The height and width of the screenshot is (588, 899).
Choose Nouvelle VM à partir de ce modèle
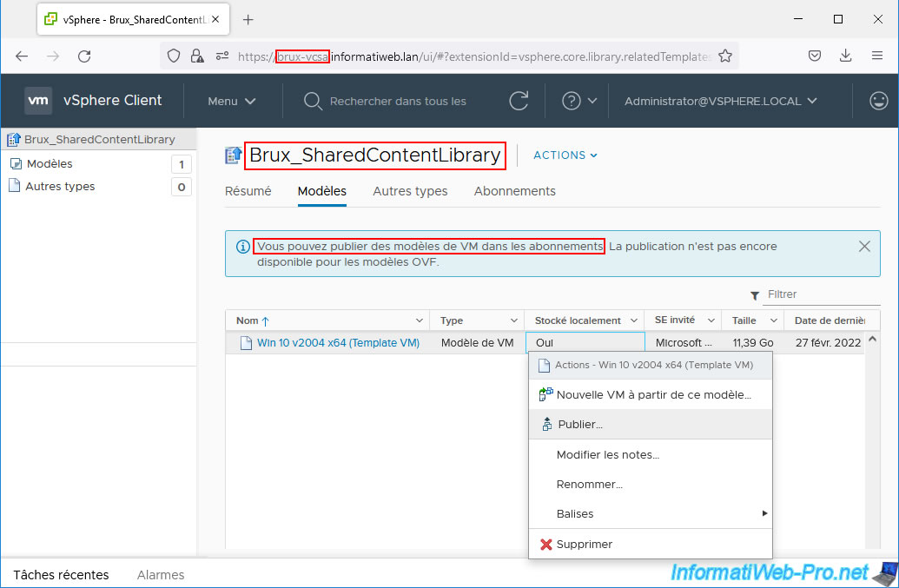(x=651, y=394)
